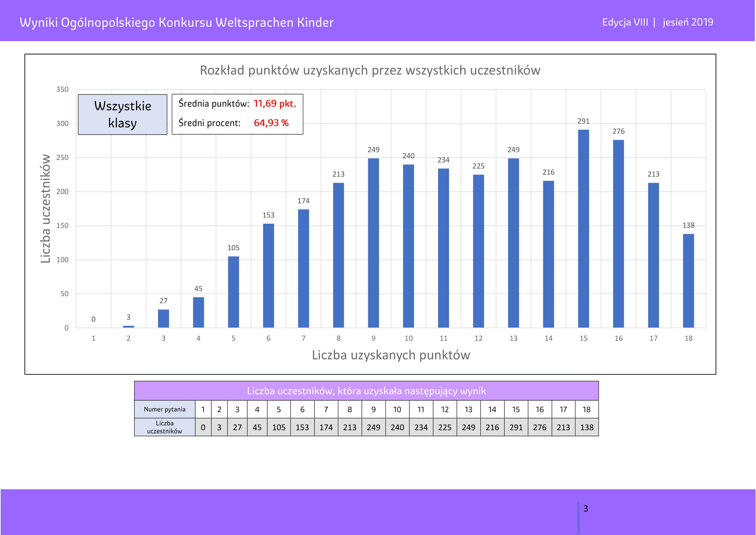Click table cell with value 276

[x=540, y=427]
